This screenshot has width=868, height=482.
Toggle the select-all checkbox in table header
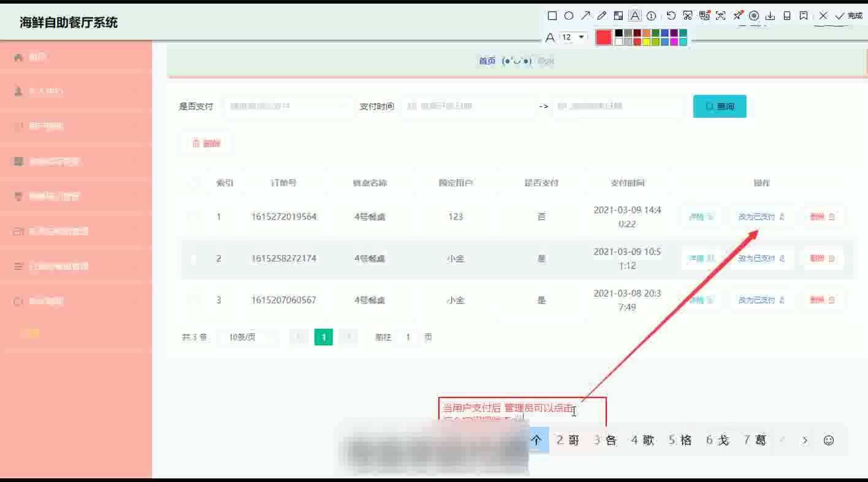pos(194,183)
